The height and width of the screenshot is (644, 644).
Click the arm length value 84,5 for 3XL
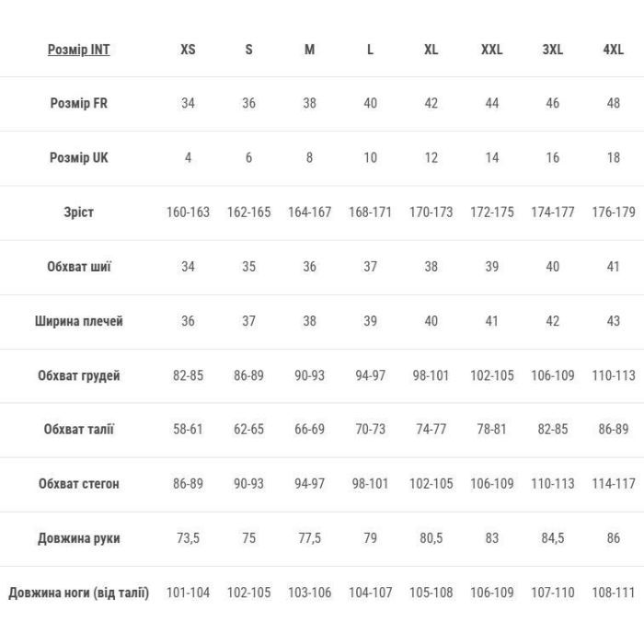coord(552,538)
